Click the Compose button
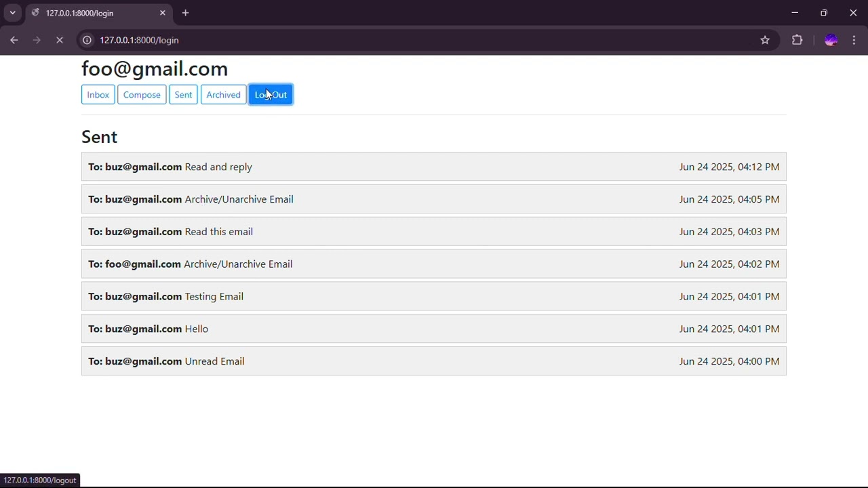This screenshot has height=488, width=868. click(142, 95)
